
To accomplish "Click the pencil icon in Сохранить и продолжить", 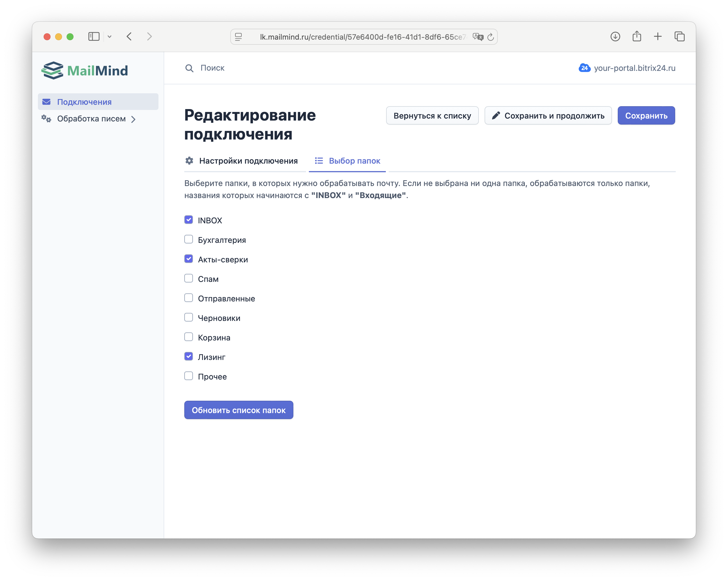I will click(496, 115).
